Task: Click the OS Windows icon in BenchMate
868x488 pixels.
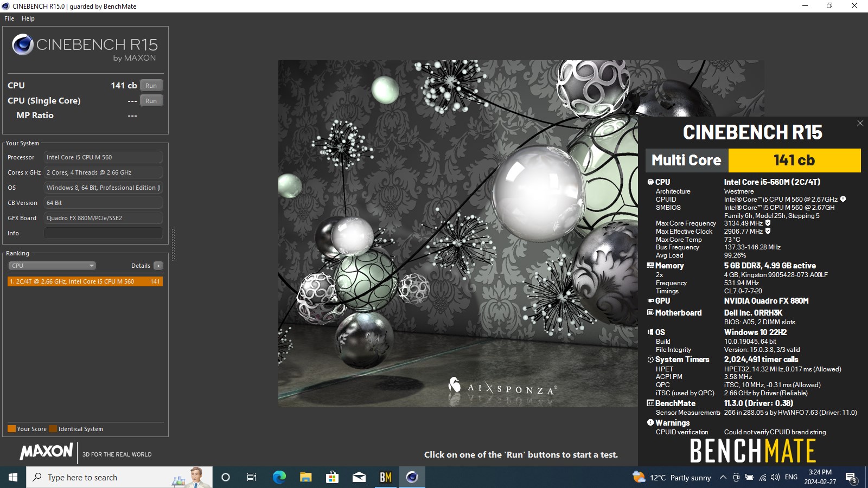Action: pos(650,332)
